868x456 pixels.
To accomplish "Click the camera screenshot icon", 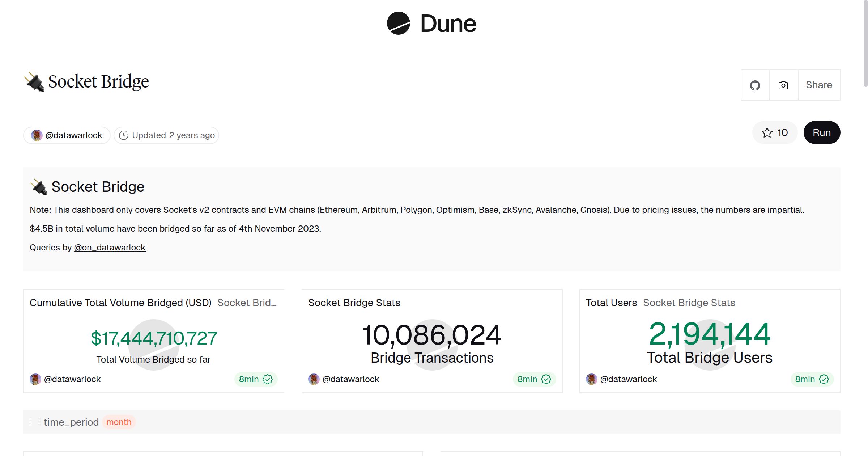I will (x=783, y=85).
